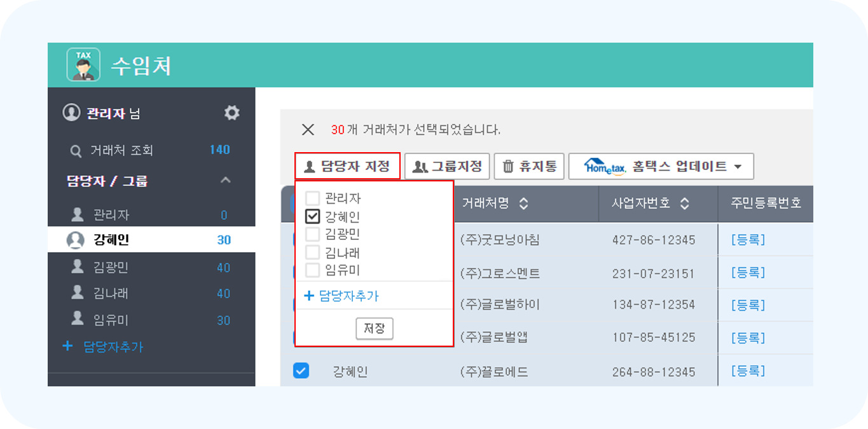
Task: Click the 관리자 profile avatar icon
Action: 71,113
